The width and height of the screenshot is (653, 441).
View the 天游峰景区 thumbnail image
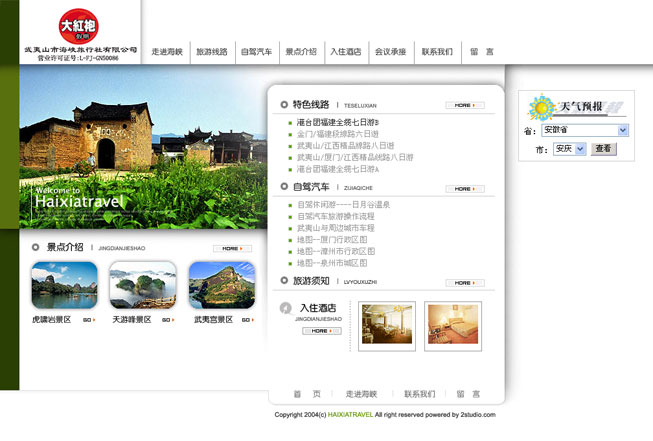(x=143, y=285)
